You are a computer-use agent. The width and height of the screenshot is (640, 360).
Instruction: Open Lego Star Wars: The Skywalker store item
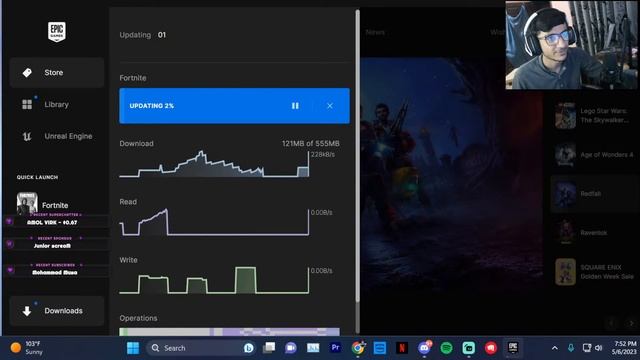click(593, 116)
